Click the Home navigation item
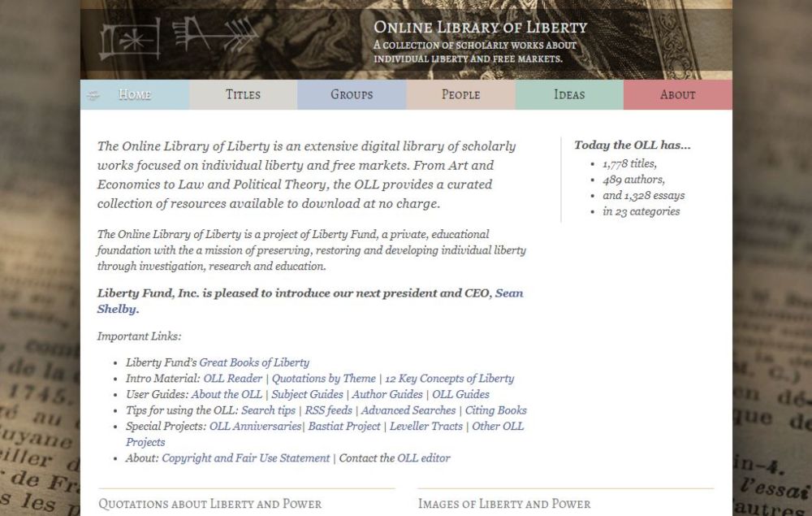Screen dimensions: 812x516 click(134, 94)
